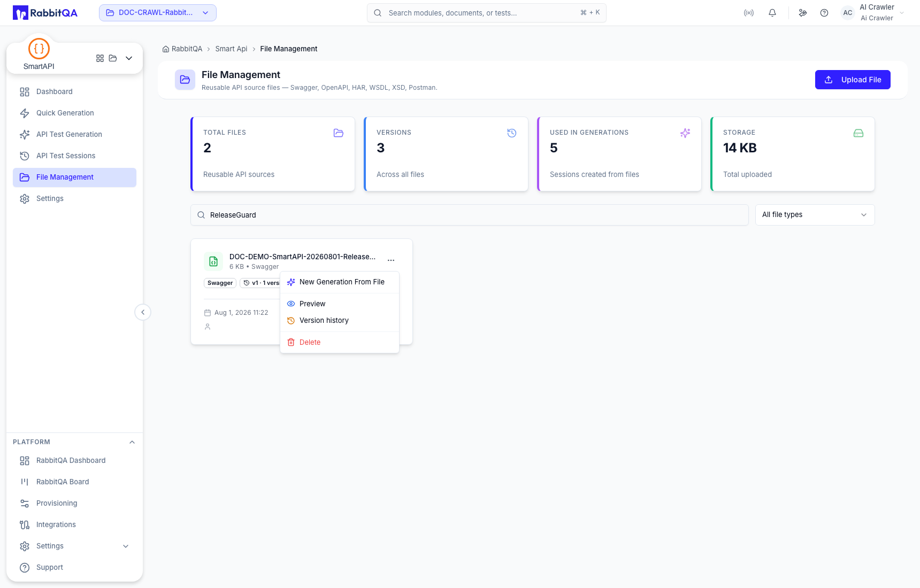Screen dimensions: 920x588
Task: Collapse the sidebar with the arrow button
Action: (143, 312)
